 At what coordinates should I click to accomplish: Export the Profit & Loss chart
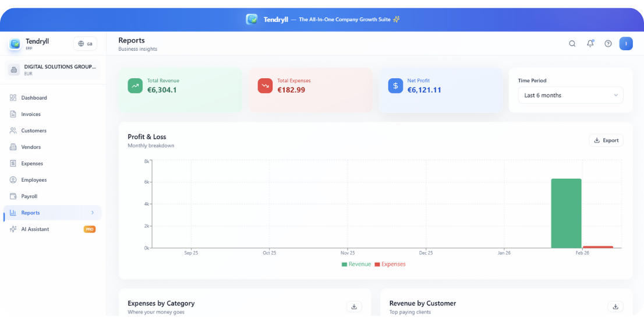coord(606,140)
